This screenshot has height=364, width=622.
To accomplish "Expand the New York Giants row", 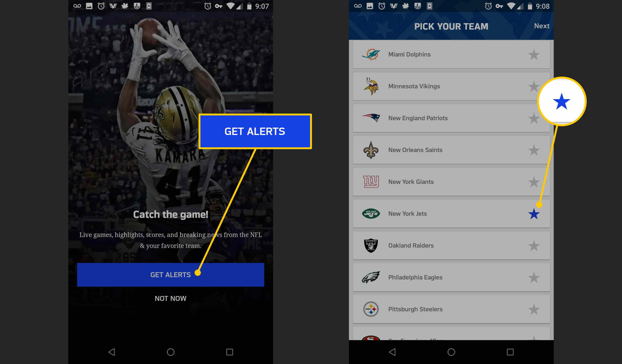I will point(451,182).
